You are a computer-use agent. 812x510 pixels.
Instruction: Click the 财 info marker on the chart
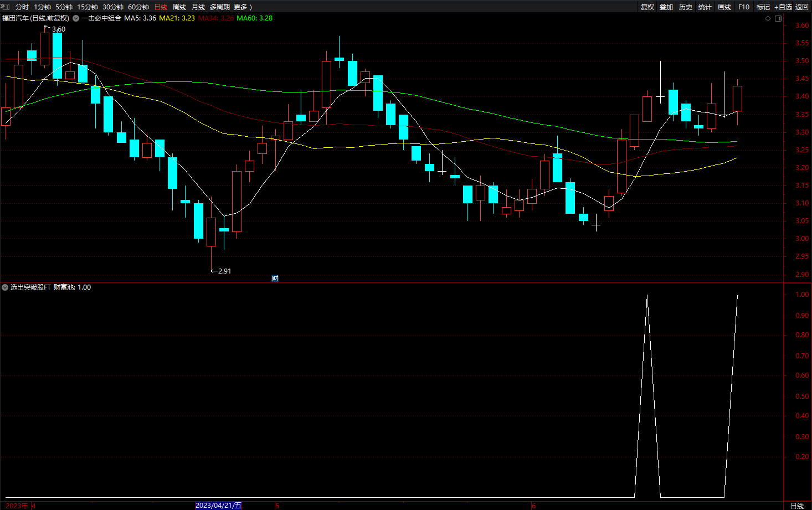coord(275,279)
